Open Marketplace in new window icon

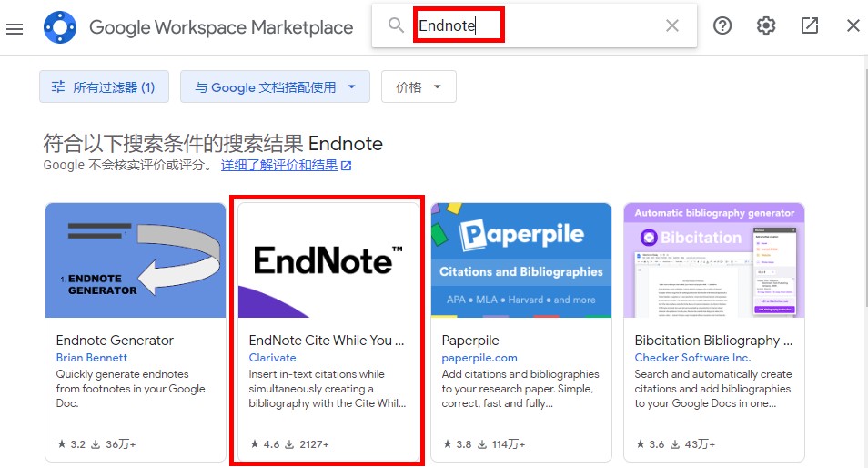(x=810, y=25)
